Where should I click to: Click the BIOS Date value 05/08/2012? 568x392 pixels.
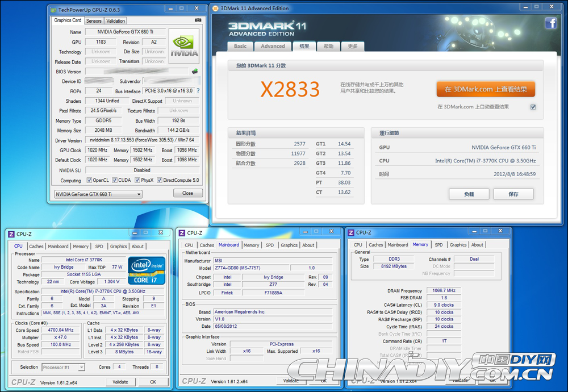tap(273, 327)
